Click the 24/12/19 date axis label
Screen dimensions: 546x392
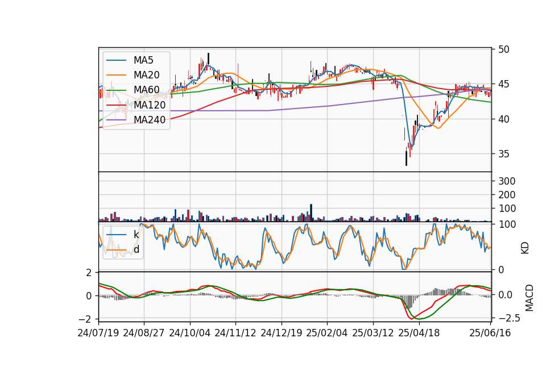coord(282,333)
